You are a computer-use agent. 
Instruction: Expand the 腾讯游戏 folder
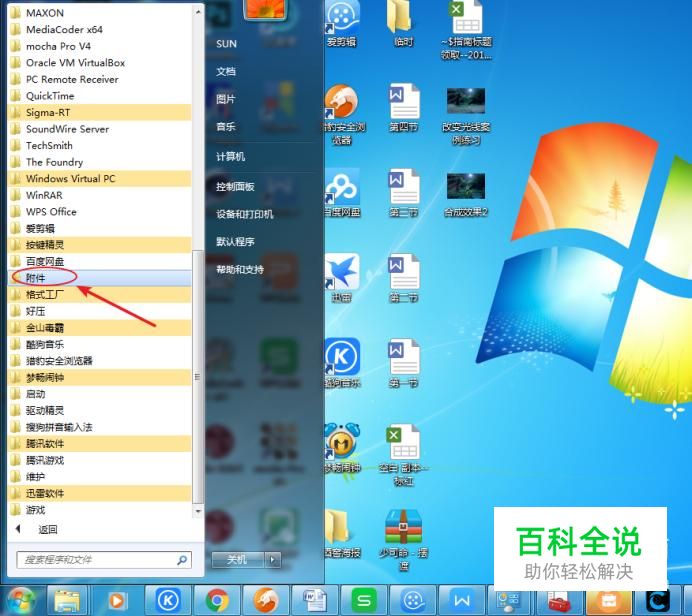tap(100, 460)
